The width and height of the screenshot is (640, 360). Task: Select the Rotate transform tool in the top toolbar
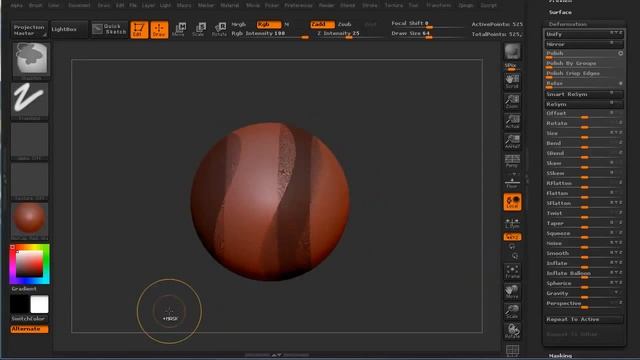pyautogui.click(x=219, y=29)
